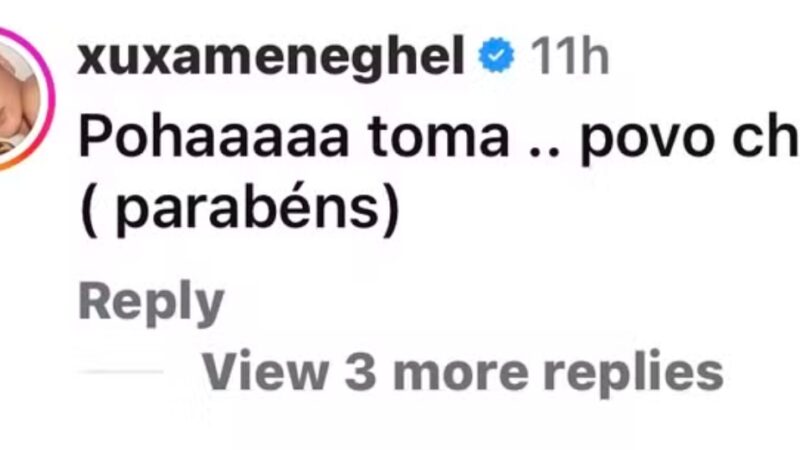
Task: Click the word more in the replies expander
Action: click(x=460, y=376)
